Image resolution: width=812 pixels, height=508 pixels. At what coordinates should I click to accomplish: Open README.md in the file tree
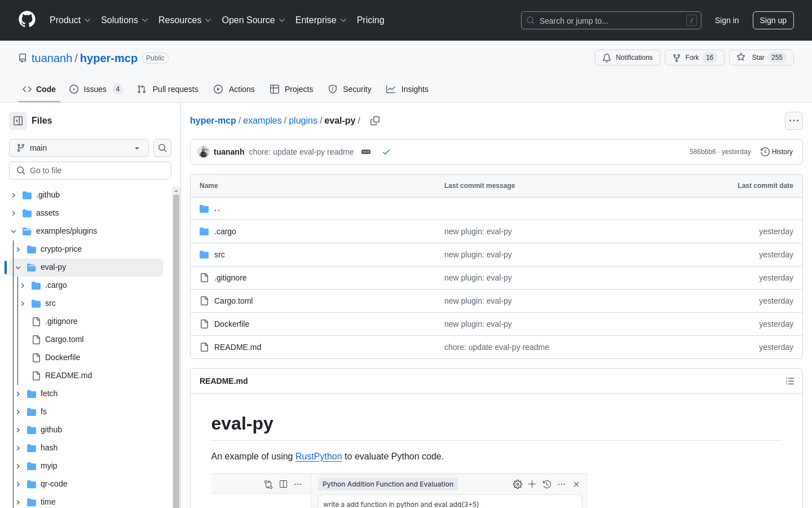point(68,375)
